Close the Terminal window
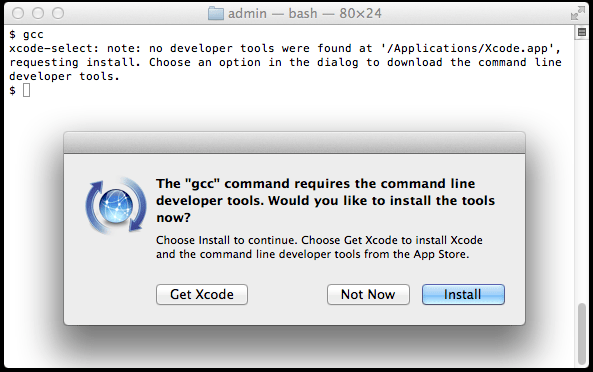The width and height of the screenshot is (593, 372). coord(18,13)
